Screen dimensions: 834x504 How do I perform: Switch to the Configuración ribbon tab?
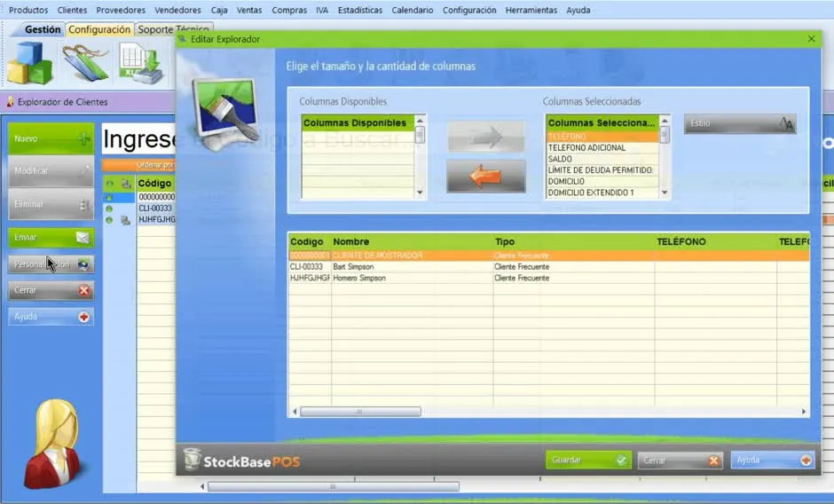(x=99, y=29)
